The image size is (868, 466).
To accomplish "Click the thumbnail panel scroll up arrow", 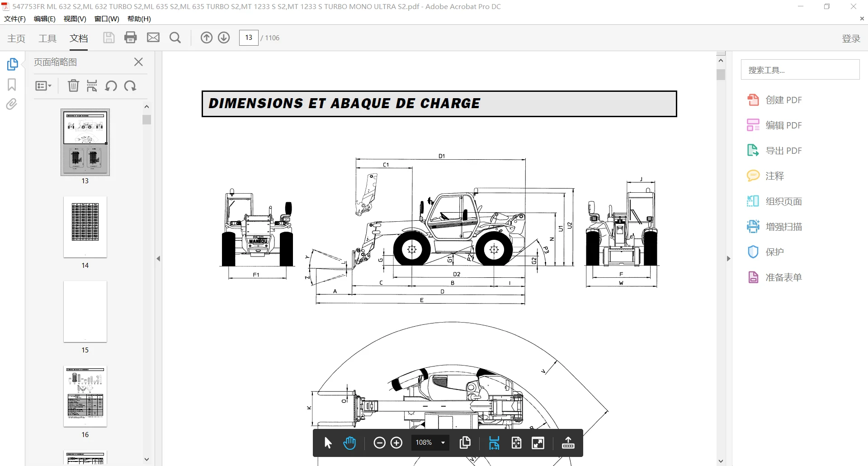I will (146, 106).
